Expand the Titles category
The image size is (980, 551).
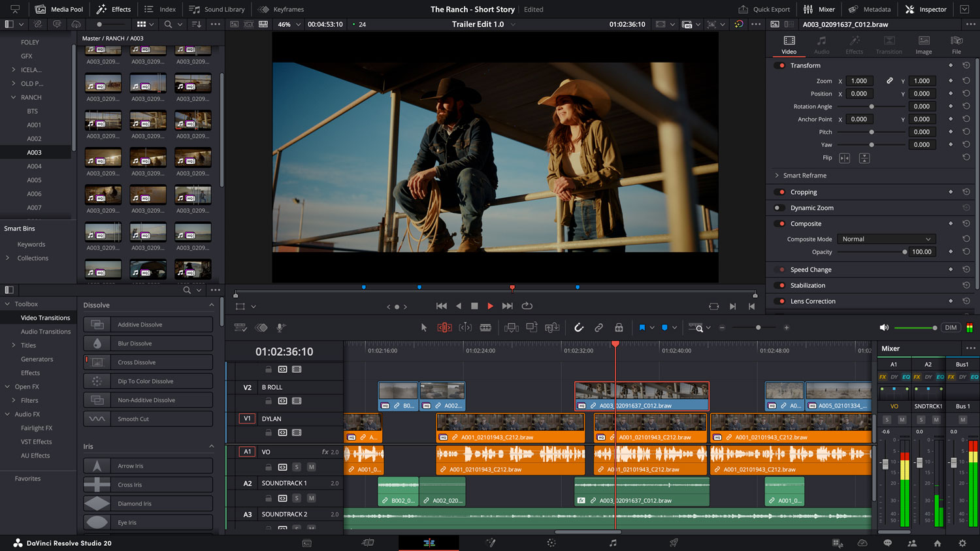[13, 345]
